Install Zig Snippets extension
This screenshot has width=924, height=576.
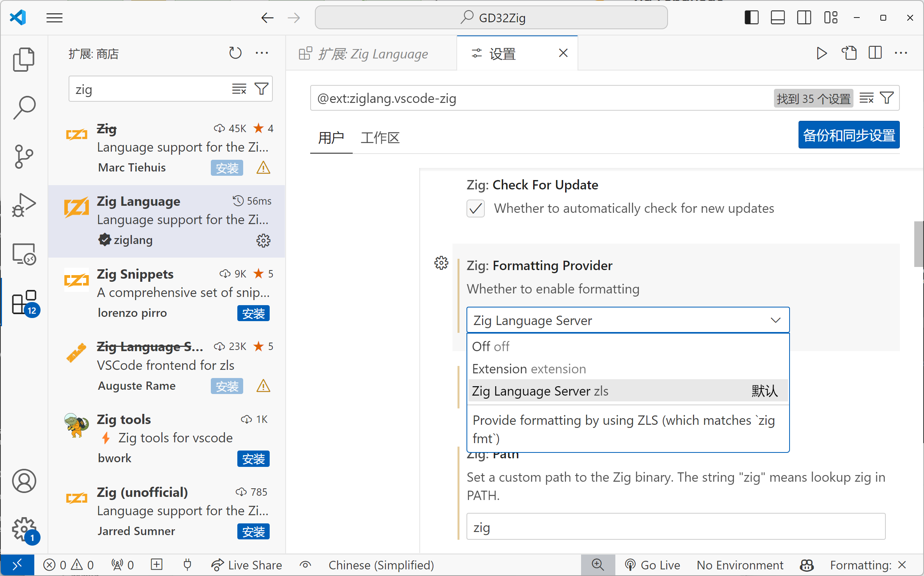coord(253,313)
